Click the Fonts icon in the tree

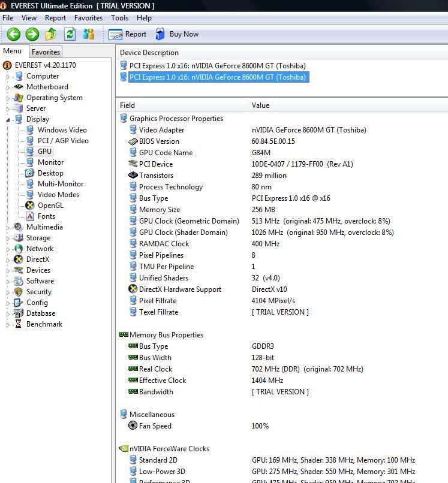click(x=29, y=216)
